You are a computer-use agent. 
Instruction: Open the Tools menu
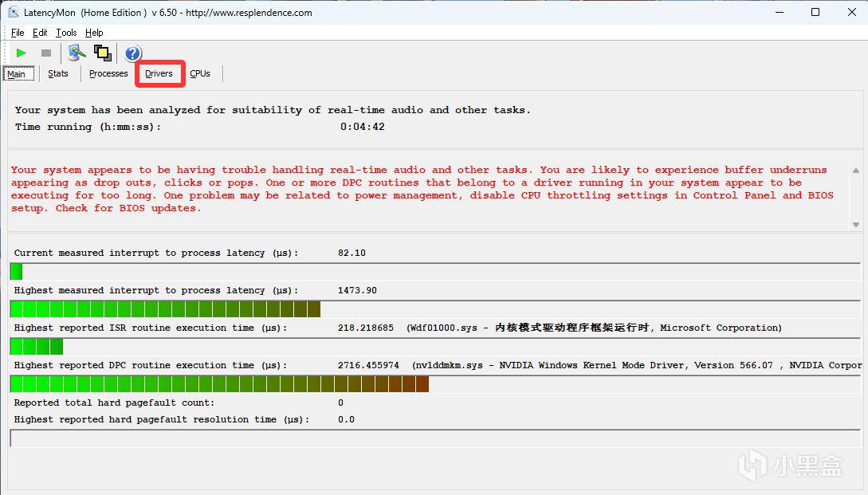tap(66, 33)
